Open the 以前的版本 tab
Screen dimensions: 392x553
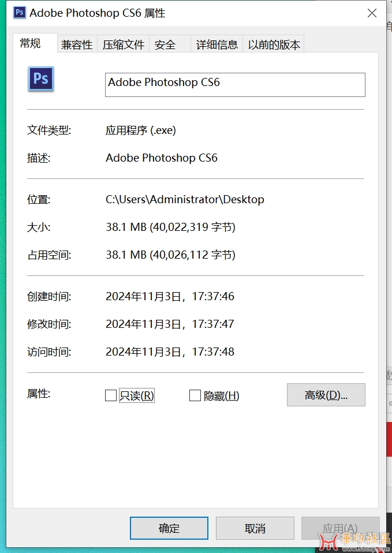274,45
